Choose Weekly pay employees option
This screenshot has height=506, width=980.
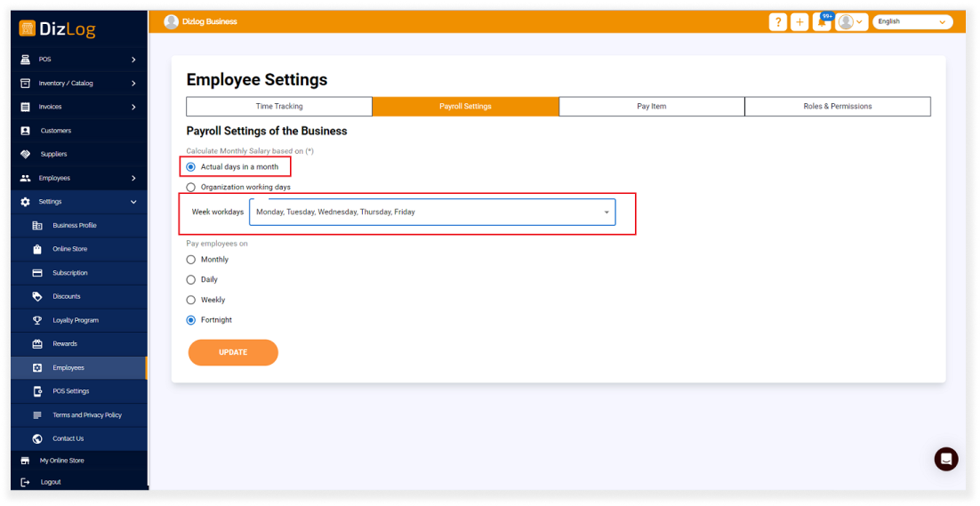click(191, 300)
